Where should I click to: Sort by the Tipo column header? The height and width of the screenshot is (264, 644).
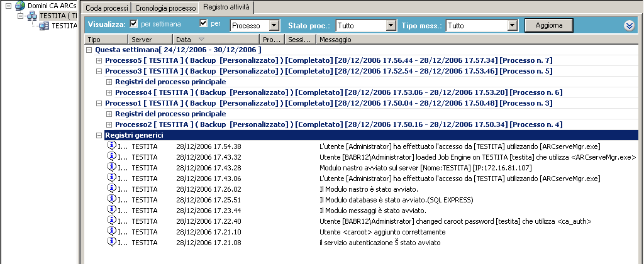106,40
